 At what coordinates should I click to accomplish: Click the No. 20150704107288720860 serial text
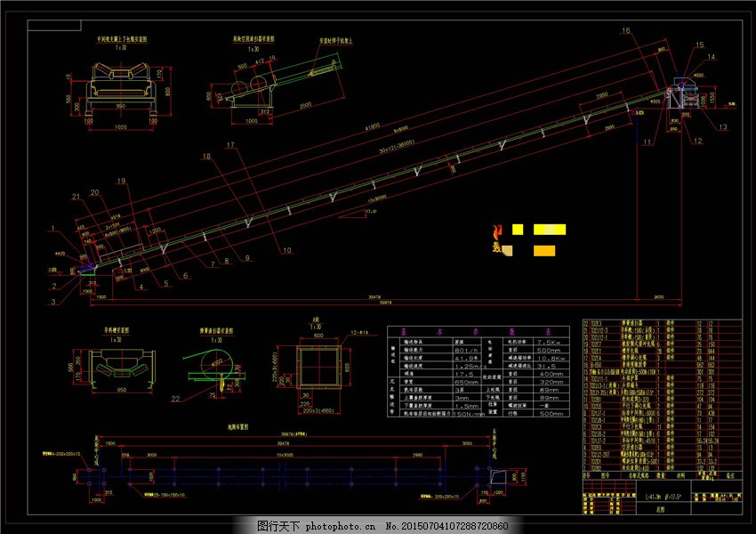coord(448,526)
